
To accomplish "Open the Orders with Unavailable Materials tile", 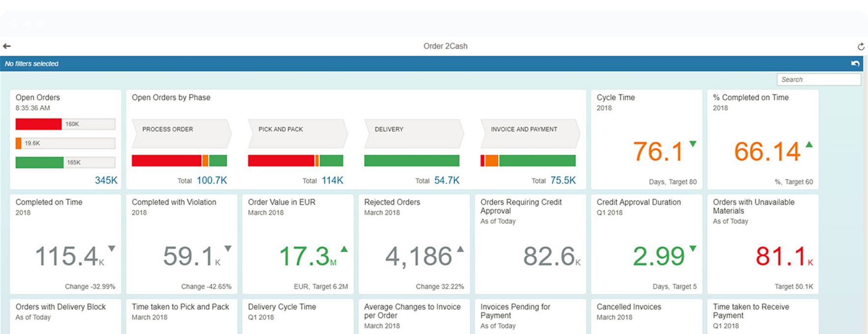I will [762, 244].
